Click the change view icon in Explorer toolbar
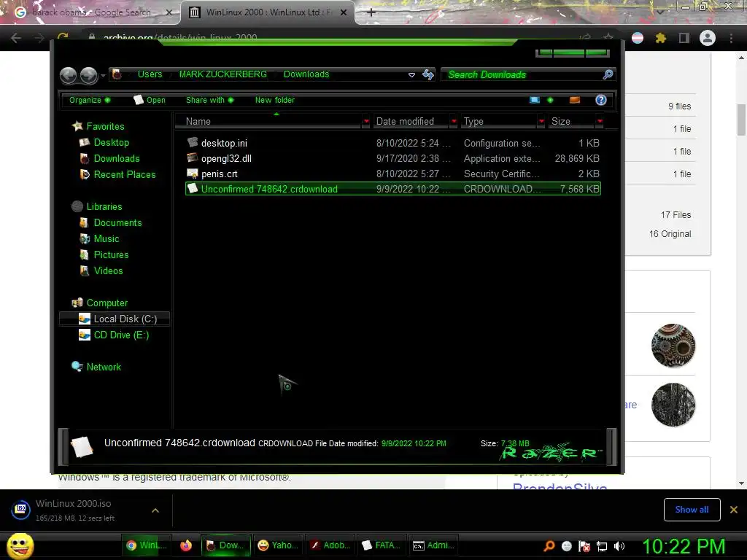747x560 pixels. [x=535, y=100]
